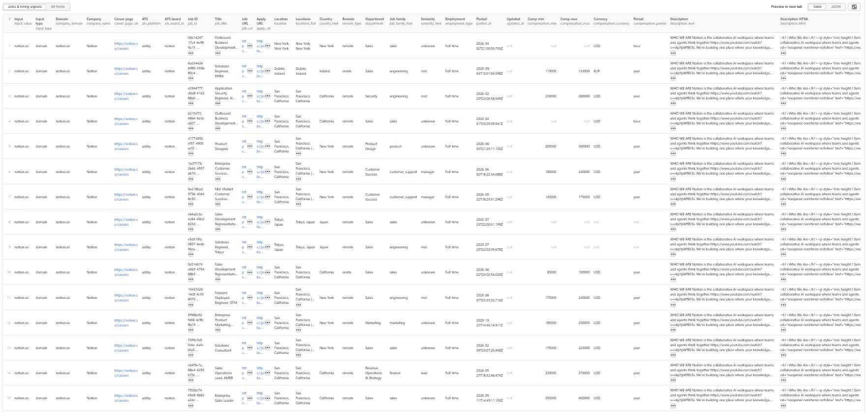Open the Job URL link in row 2
Screen dimensions: 868x413
(x=244, y=71)
